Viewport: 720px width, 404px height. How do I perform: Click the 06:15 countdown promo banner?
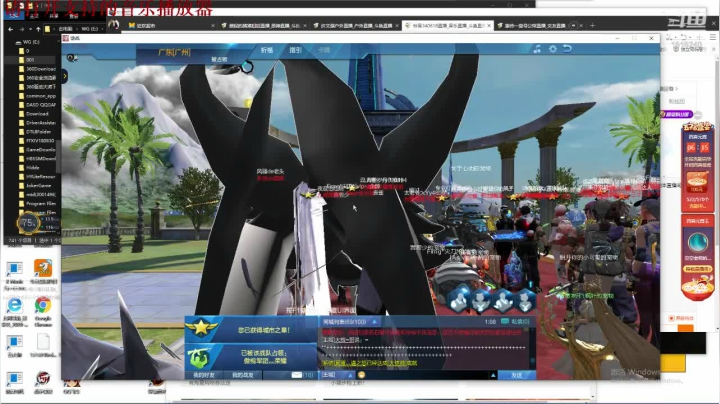(x=698, y=168)
